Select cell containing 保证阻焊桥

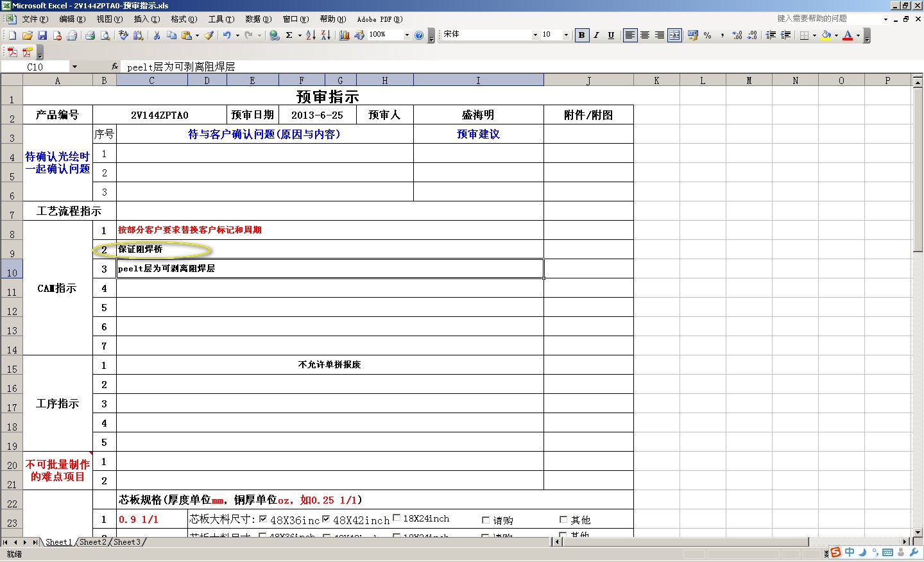click(330, 250)
